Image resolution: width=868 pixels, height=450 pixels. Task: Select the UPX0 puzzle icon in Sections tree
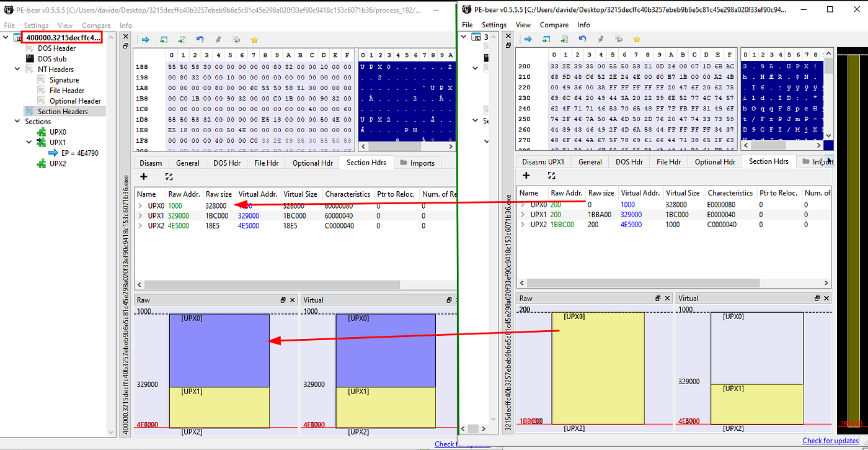tap(42, 132)
